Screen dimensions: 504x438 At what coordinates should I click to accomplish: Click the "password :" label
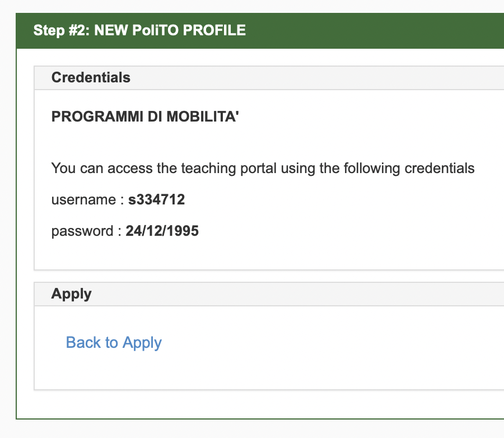coord(86,231)
